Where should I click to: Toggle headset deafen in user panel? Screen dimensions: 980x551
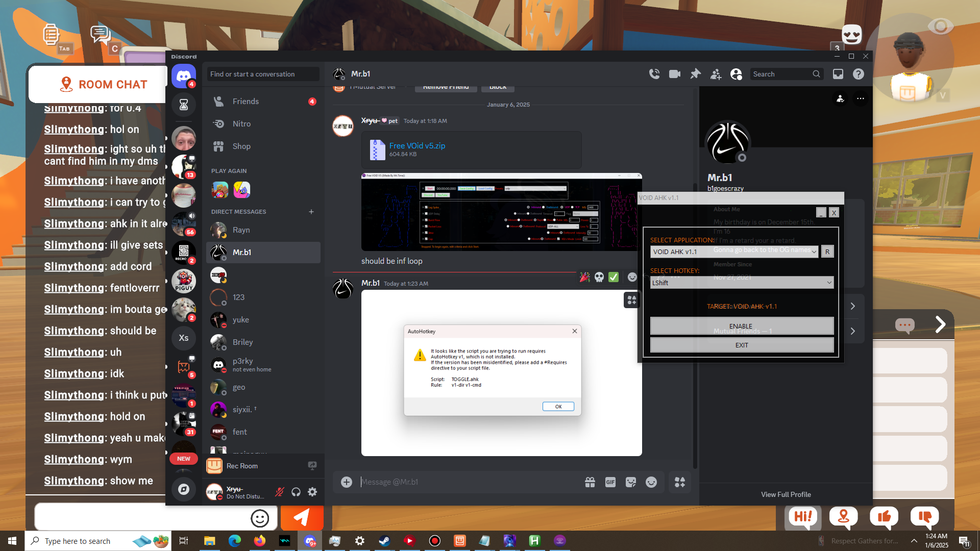coord(296,492)
